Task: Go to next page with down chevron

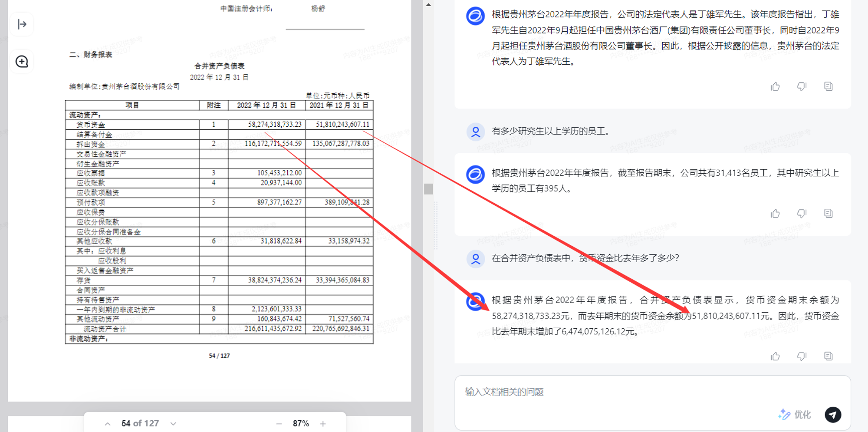Action: pyautogui.click(x=173, y=424)
